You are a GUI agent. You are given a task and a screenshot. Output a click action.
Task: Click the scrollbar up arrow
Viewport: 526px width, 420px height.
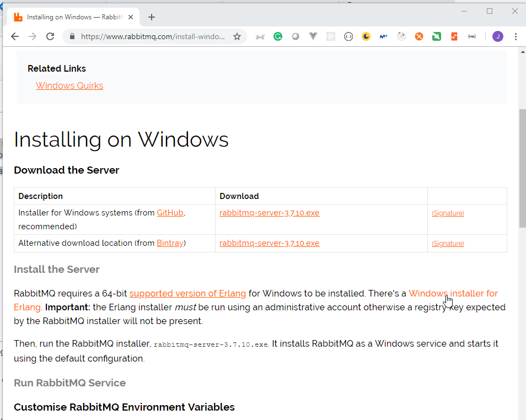coord(522,52)
